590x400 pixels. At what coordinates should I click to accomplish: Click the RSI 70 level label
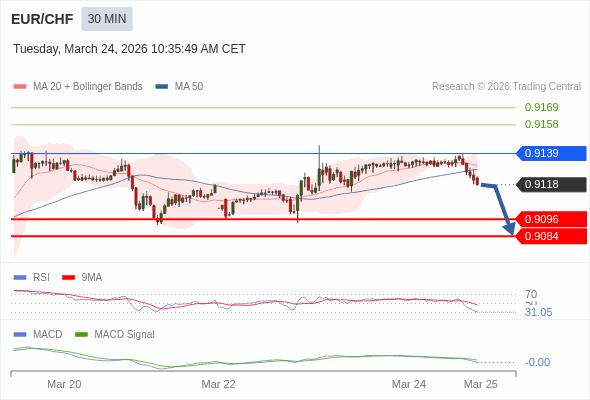coord(531,294)
